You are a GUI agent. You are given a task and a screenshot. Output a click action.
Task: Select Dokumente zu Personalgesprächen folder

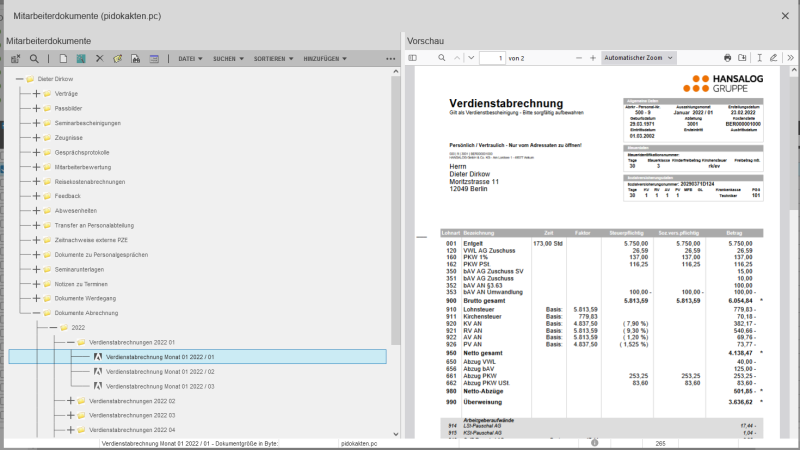[101, 255]
